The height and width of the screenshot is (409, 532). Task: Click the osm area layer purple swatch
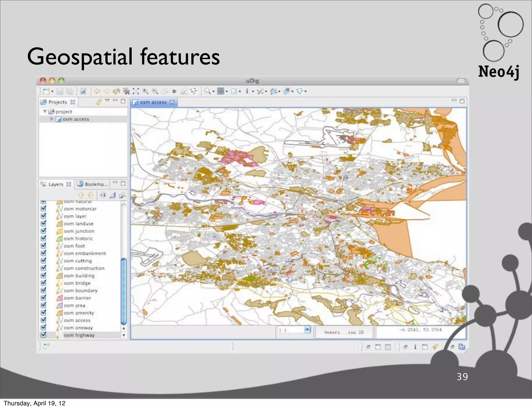[60, 305]
